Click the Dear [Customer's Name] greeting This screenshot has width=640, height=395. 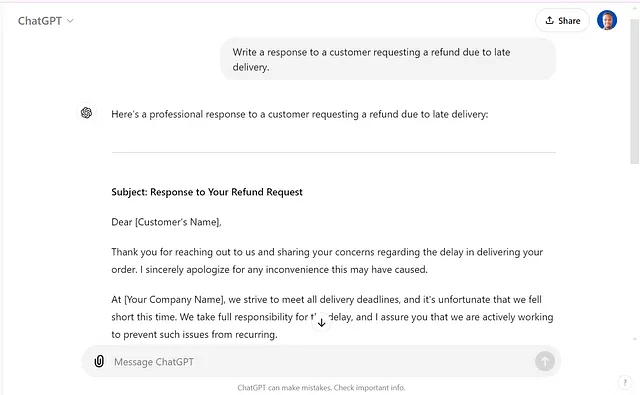(x=166, y=222)
